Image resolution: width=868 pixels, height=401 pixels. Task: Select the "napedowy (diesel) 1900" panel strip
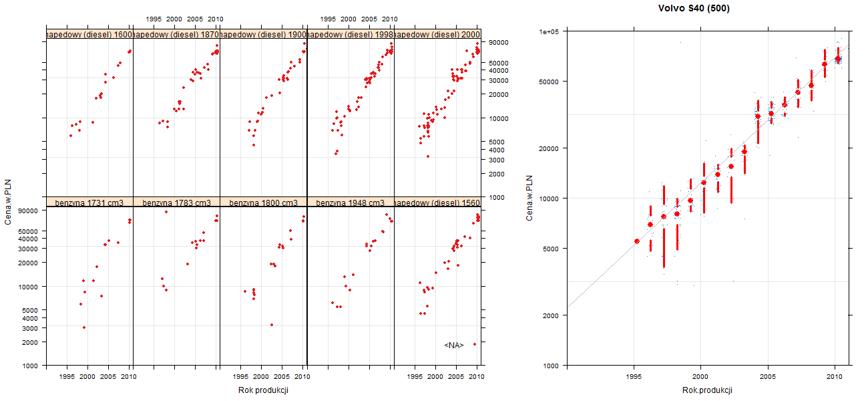pyautogui.click(x=263, y=34)
